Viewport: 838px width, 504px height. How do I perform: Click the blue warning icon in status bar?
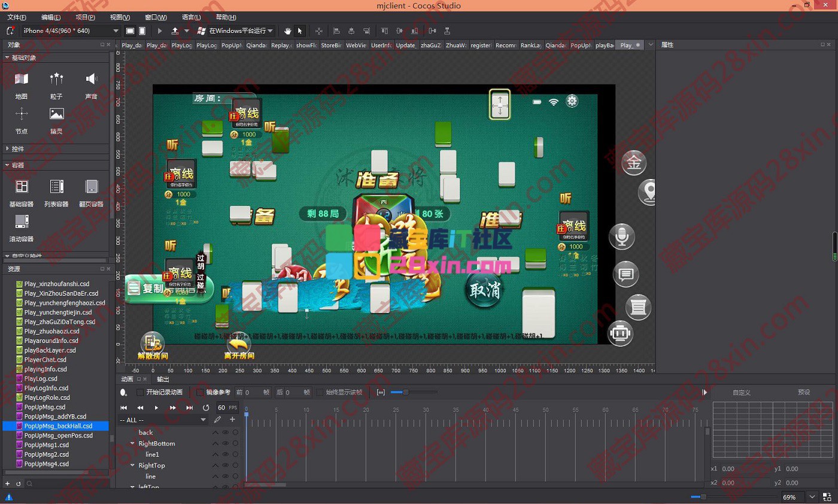pyautogui.click(x=8, y=497)
